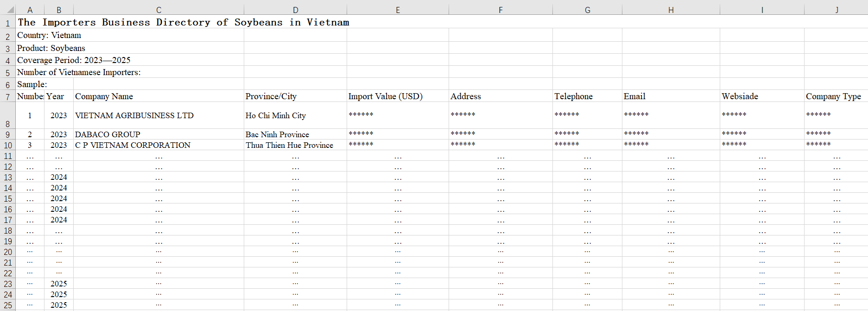Select row 7 header
The image size is (868, 311).
(7, 97)
